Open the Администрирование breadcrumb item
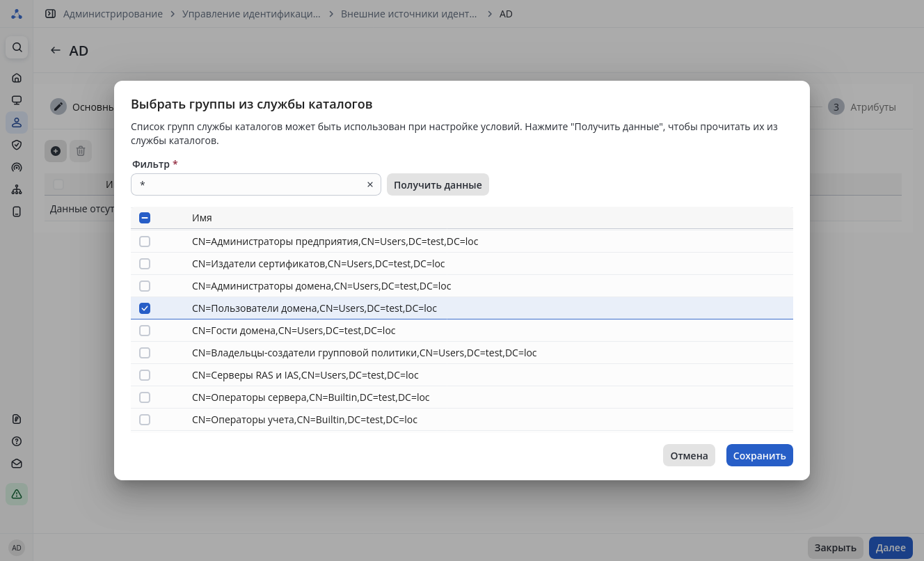This screenshot has height=561, width=924. click(113, 14)
